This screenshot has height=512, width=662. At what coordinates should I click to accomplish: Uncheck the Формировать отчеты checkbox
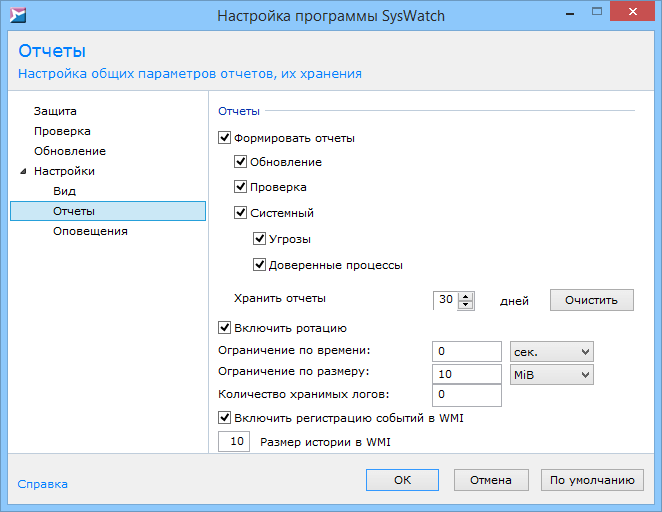click(224, 138)
